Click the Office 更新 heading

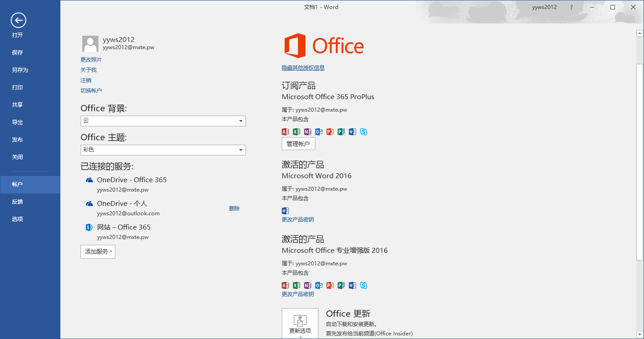(348, 314)
